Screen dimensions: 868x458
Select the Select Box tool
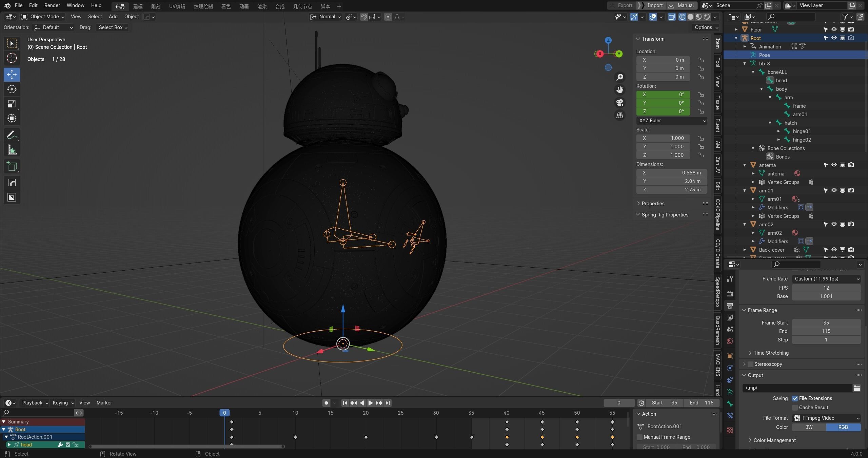(12, 43)
